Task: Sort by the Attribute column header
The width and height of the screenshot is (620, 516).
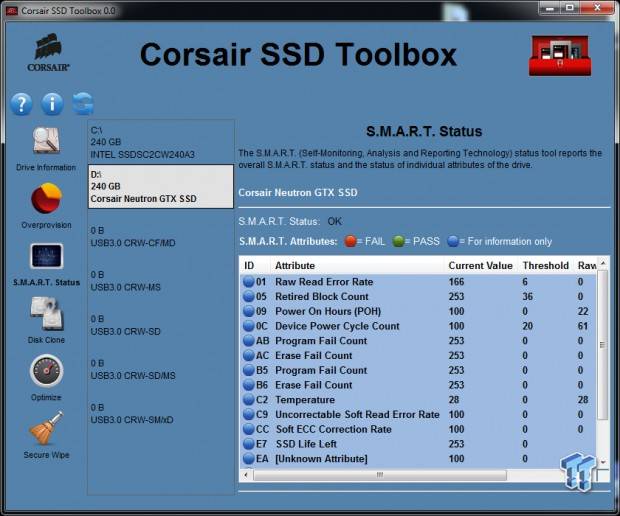Action: pos(357,265)
